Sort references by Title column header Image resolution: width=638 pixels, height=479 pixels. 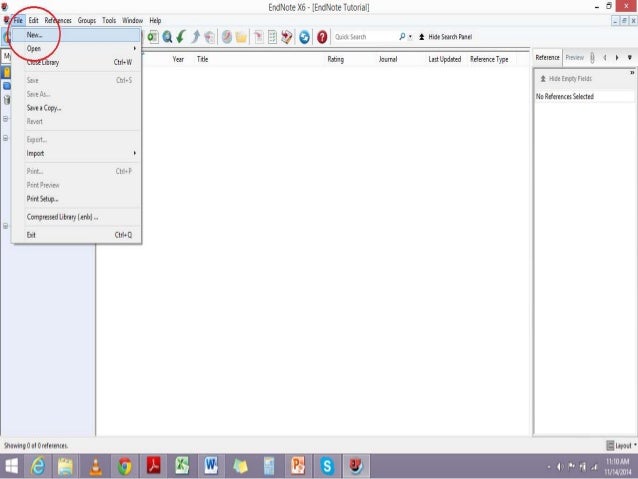pos(202,59)
